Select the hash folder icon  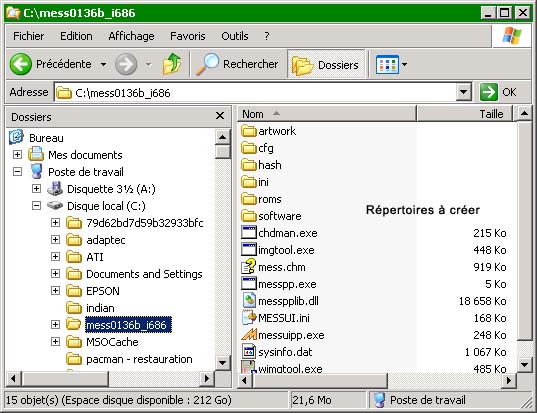click(x=249, y=165)
